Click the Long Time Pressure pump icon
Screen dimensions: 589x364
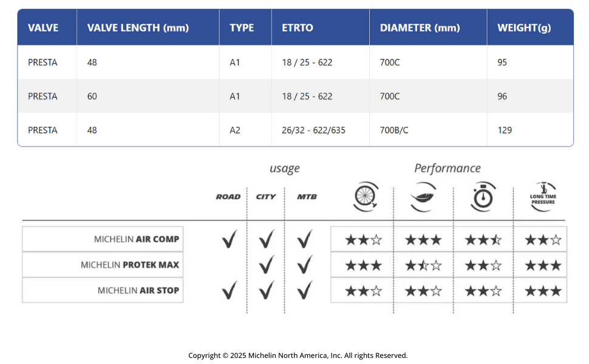(x=543, y=197)
